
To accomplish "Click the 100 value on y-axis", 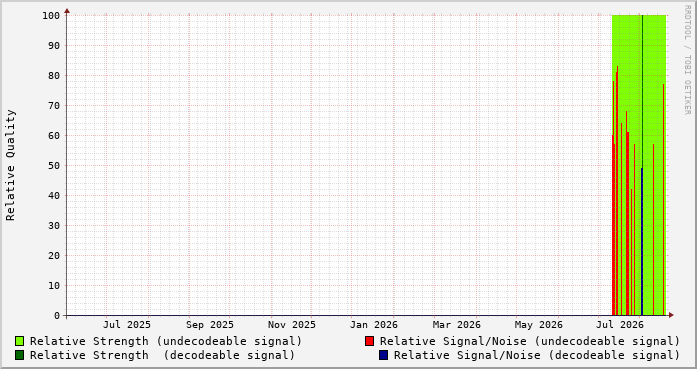I will [51, 16].
